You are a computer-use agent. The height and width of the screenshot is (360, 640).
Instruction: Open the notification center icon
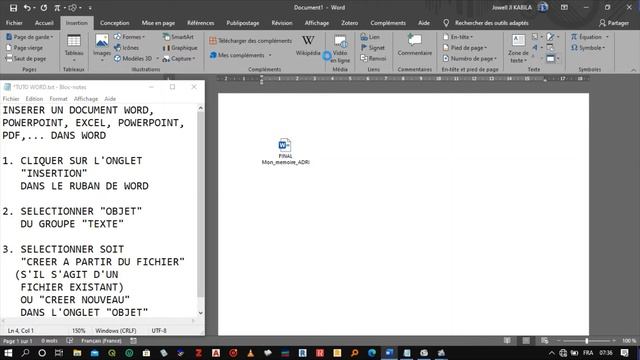(624, 353)
